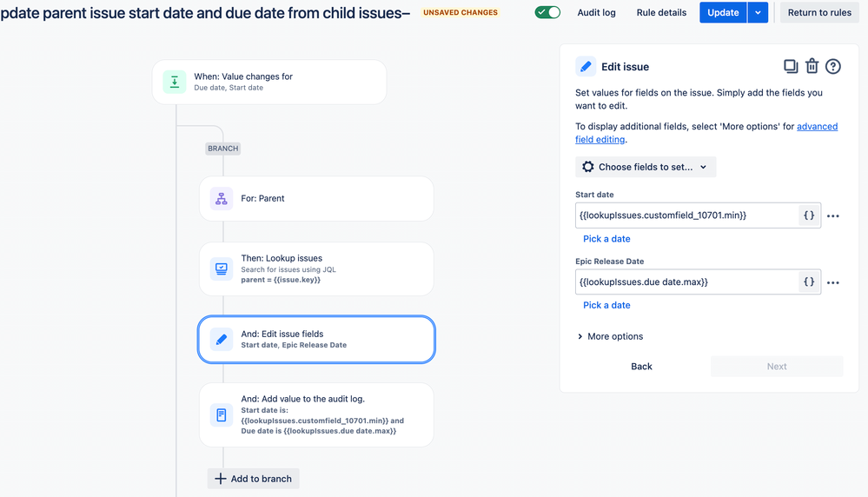
Task: Duplicate the Edit issue component icon
Action: pyautogui.click(x=791, y=66)
